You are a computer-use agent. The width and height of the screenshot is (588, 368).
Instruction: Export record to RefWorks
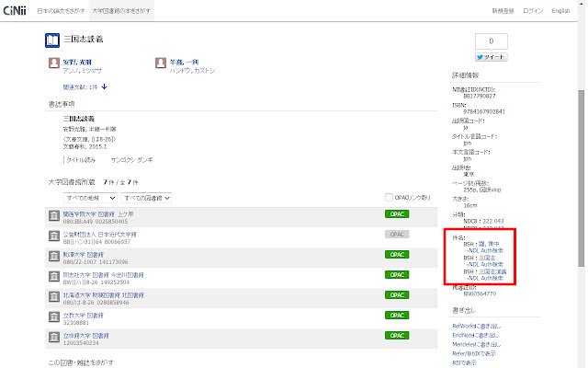[476, 326]
